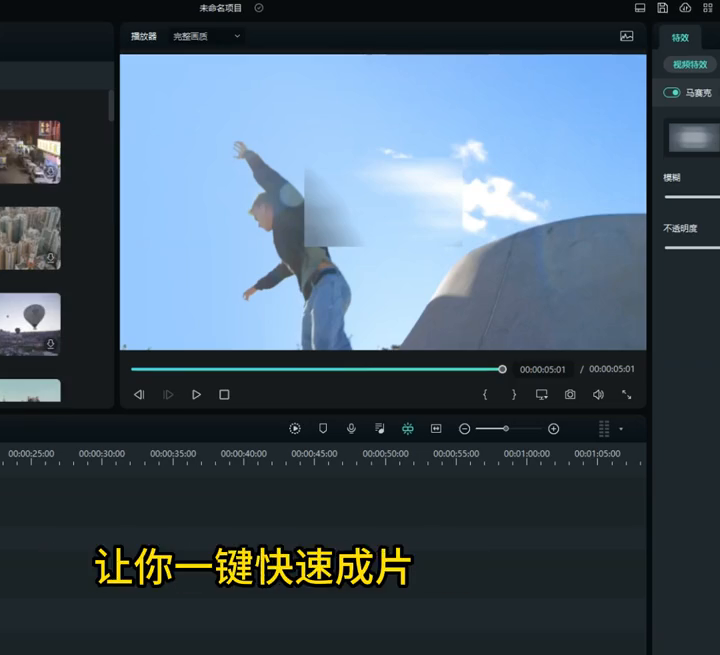Open the 完整画质 quality dropdown

tap(207, 36)
